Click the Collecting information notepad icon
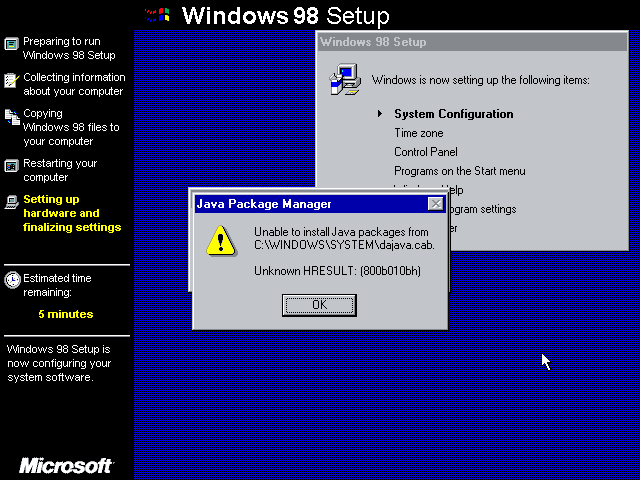 [x=11, y=80]
